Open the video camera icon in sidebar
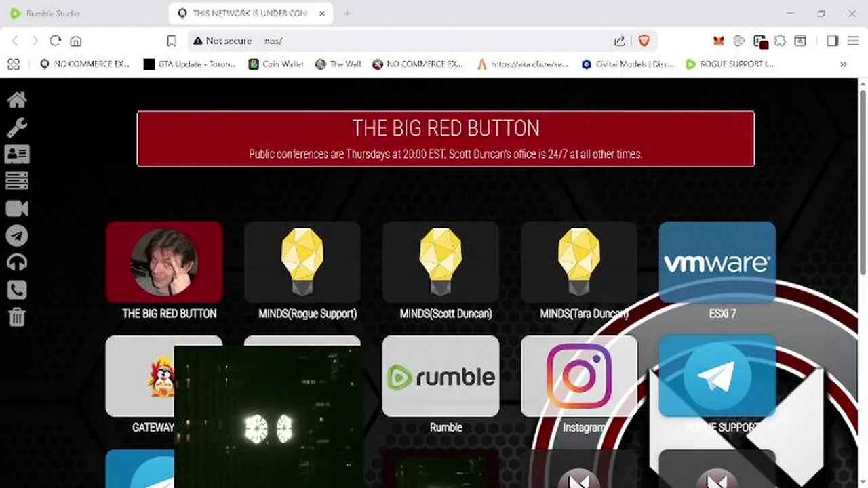This screenshot has height=488, width=868. tap(17, 208)
